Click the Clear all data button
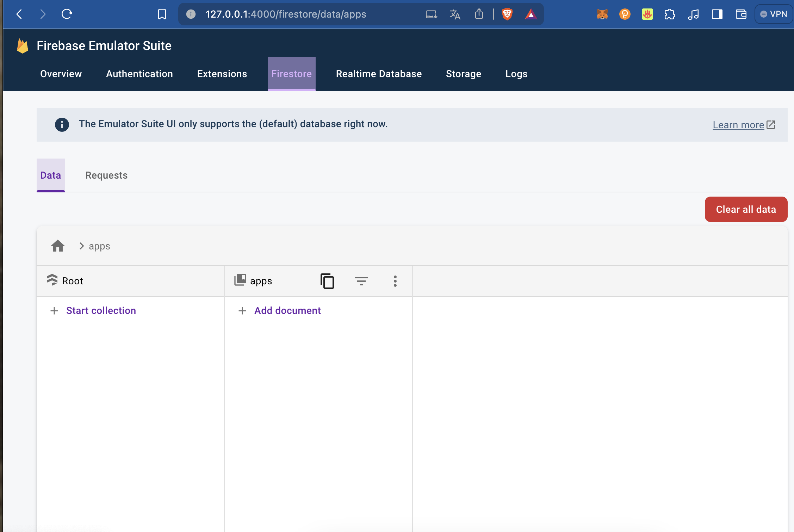This screenshot has width=794, height=532. click(x=746, y=209)
